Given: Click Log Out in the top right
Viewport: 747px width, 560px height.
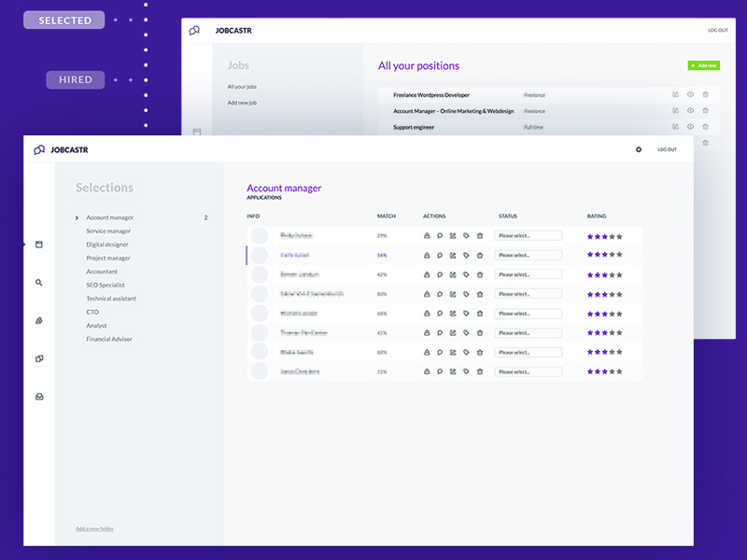Looking at the screenshot, I should tap(669, 148).
